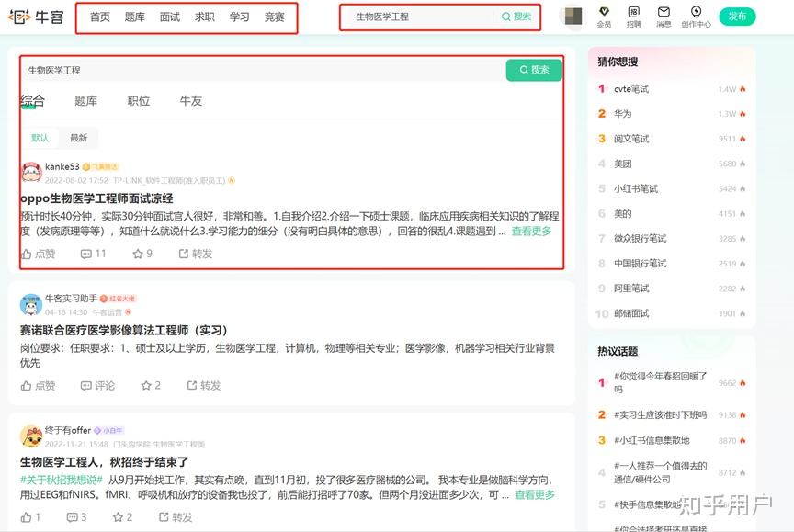The image size is (794, 532).
Task: Like the 秋招终于结束了 post
Action: point(30,517)
